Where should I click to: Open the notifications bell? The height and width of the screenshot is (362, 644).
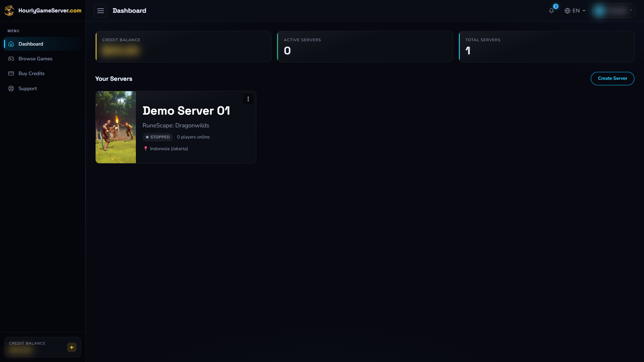551,11
